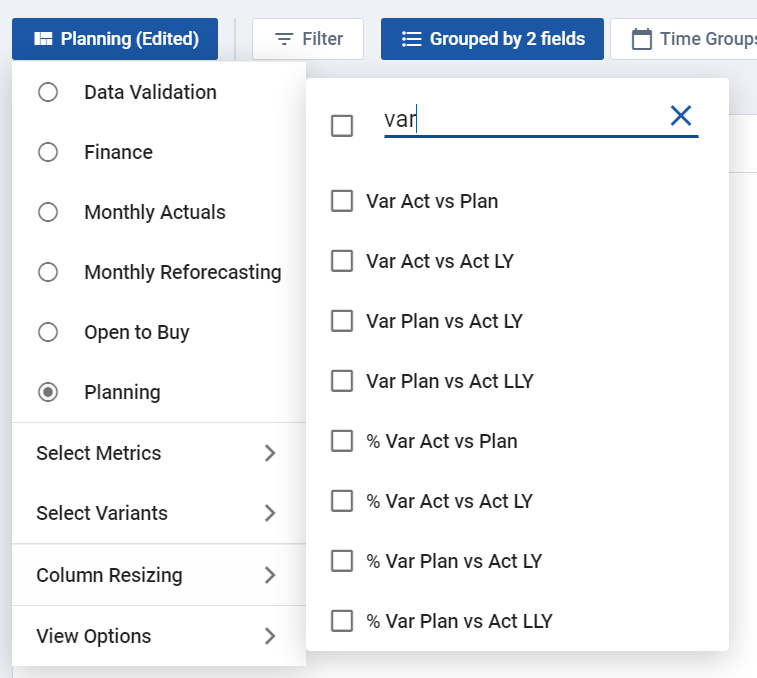Expand Select Metrics submenu arrow

coord(270,453)
